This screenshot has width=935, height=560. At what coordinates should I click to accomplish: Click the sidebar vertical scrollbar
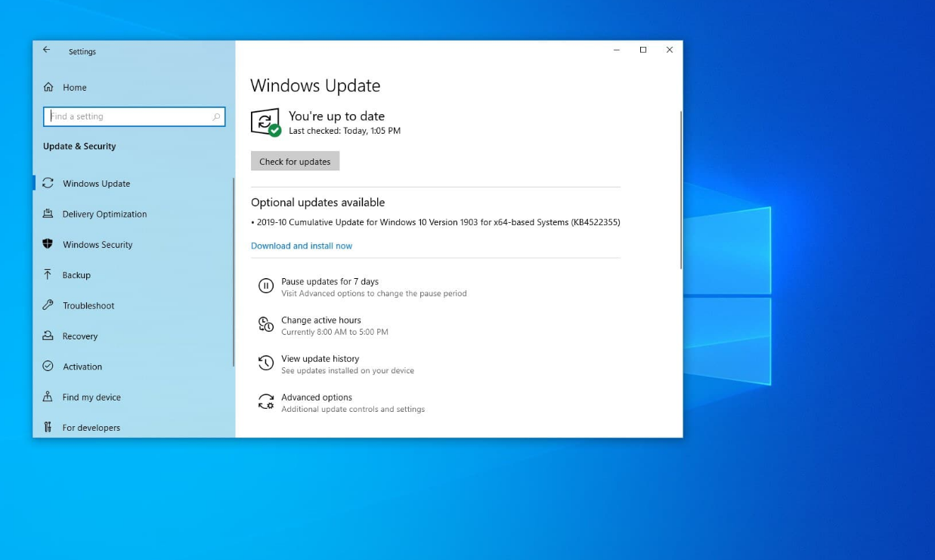pos(233,272)
